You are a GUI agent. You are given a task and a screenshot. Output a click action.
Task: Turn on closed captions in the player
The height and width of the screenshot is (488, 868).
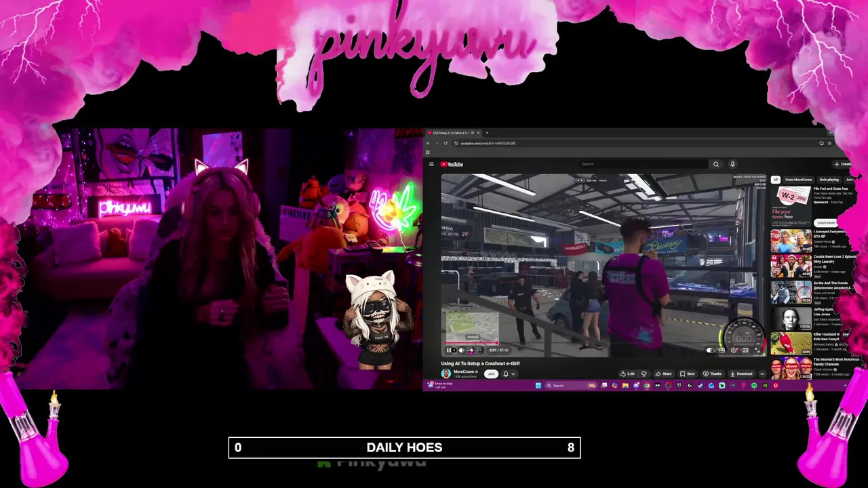(x=722, y=350)
